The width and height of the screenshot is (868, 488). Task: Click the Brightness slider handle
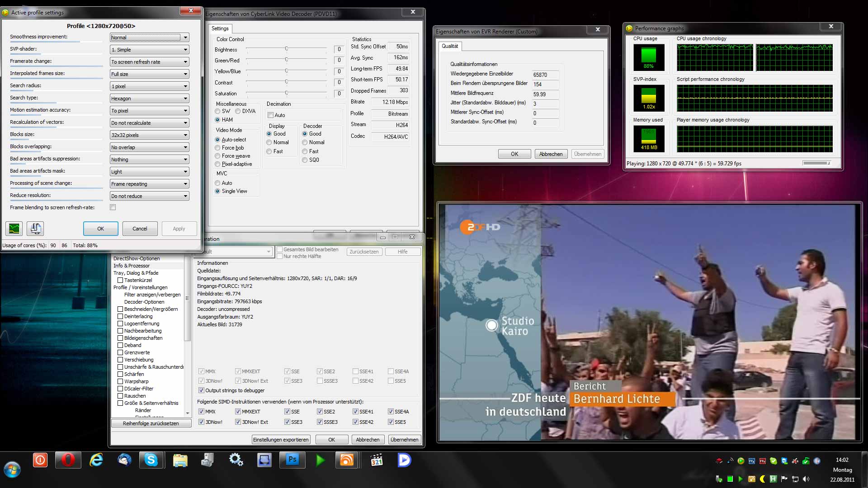(286, 49)
